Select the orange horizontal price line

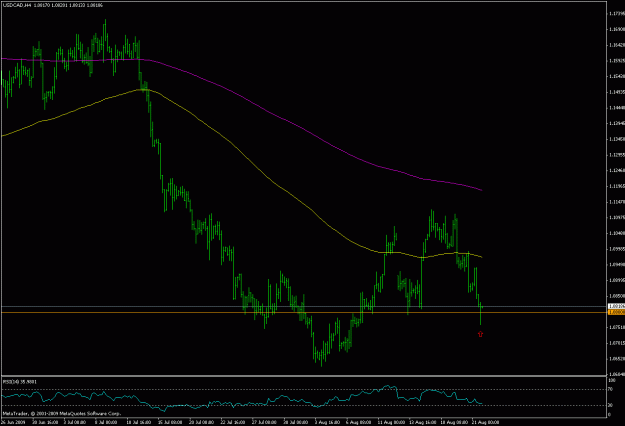304,312
